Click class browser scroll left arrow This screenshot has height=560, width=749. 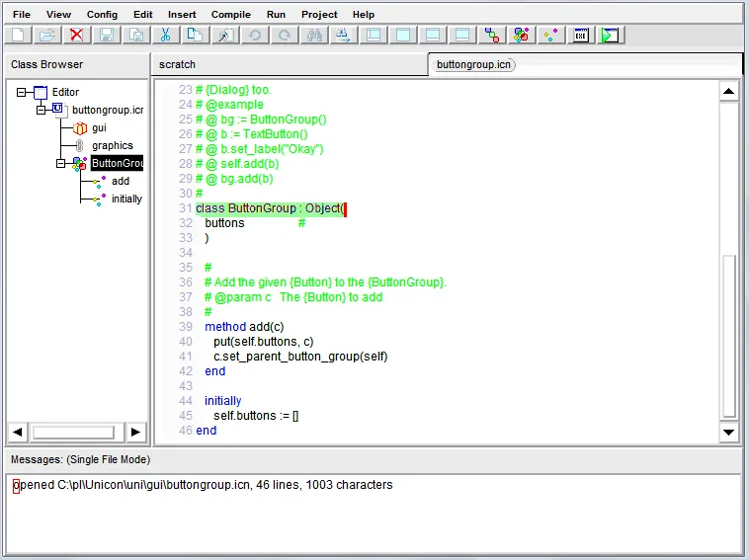click(x=18, y=432)
